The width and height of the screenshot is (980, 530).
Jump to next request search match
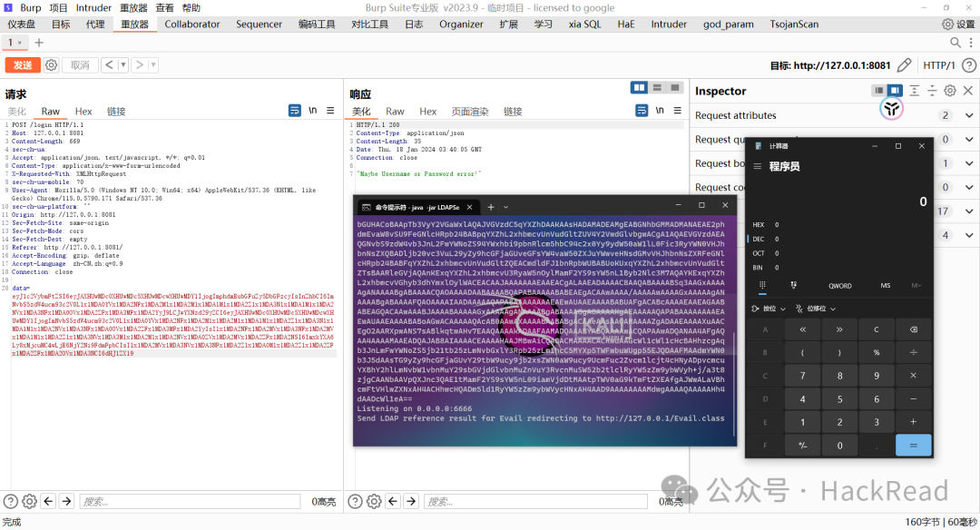(66, 501)
